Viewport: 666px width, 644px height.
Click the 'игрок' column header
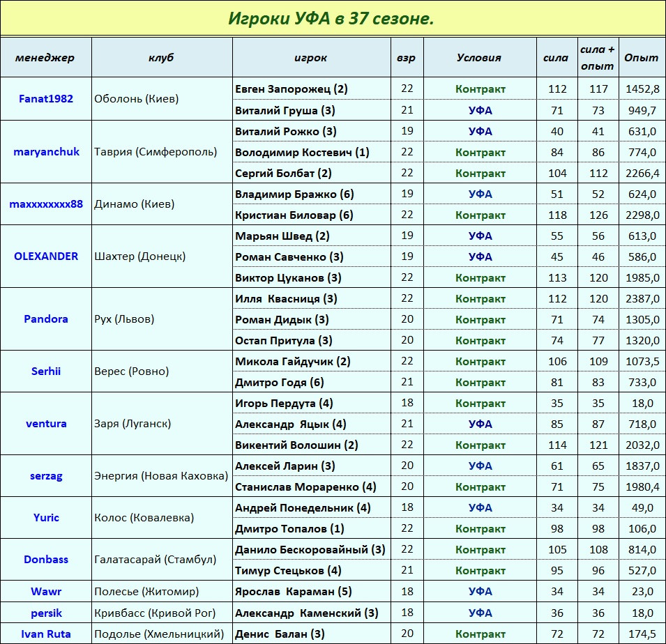pos(311,58)
